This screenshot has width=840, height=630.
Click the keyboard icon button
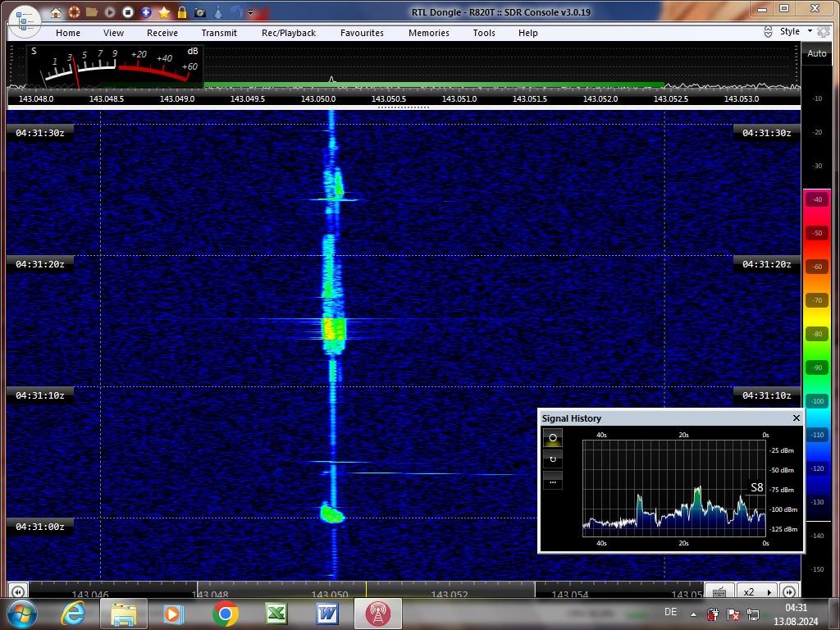(x=719, y=591)
